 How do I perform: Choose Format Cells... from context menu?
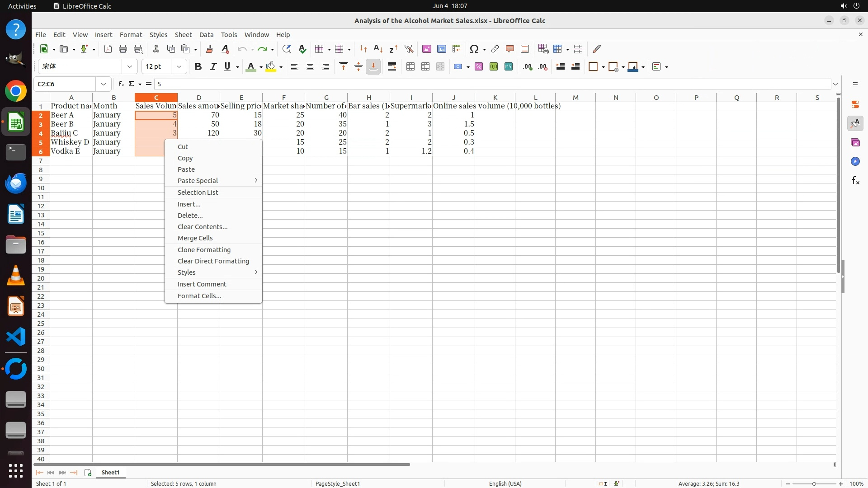199,296
